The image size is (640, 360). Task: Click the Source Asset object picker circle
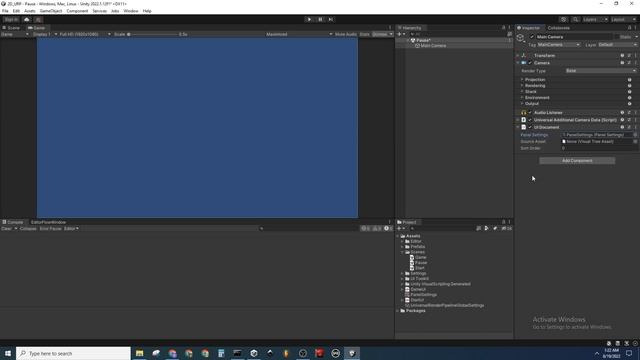tap(635, 142)
